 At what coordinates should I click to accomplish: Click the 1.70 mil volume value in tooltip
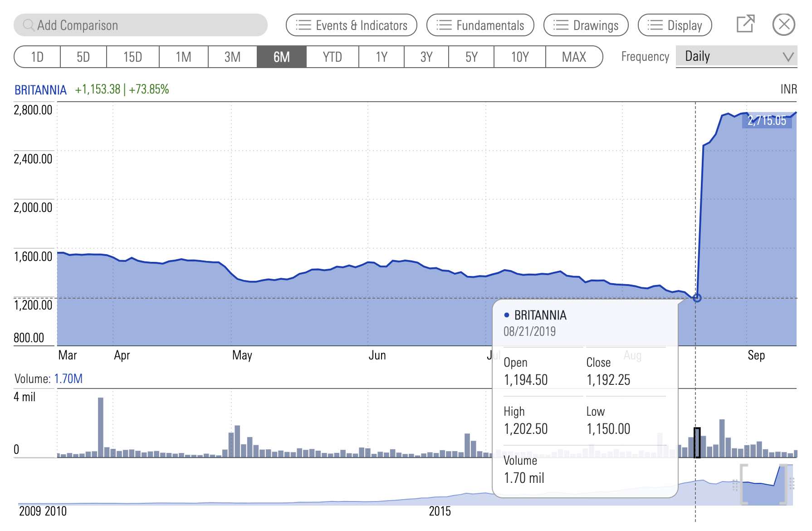click(524, 478)
